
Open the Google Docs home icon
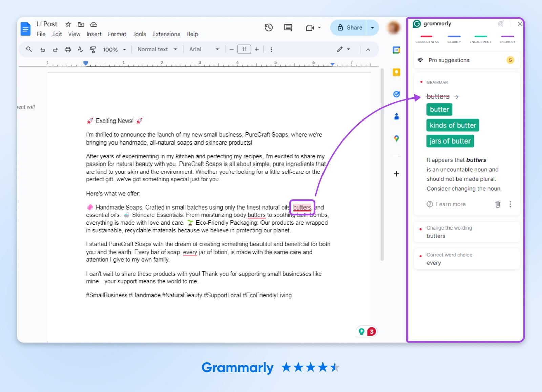point(25,28)
